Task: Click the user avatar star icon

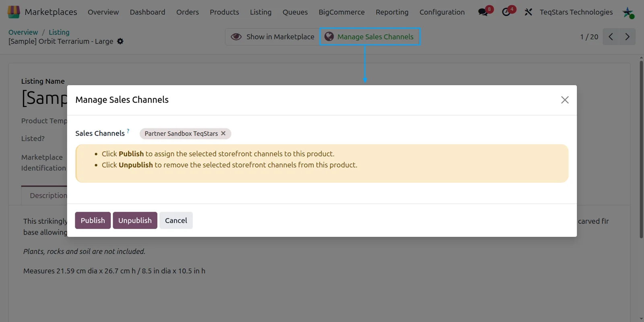Action: pyautogui.click(x=628, y=12)
